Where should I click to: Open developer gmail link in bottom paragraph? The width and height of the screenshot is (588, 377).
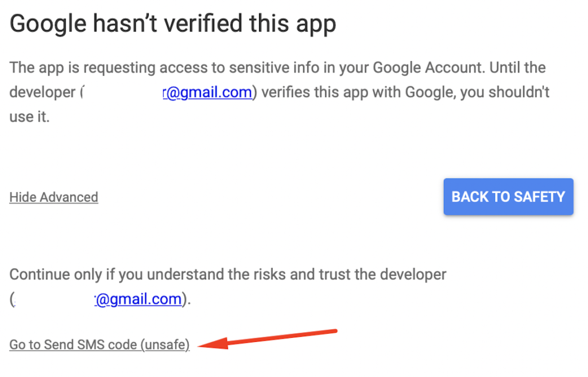pos(138,299)
